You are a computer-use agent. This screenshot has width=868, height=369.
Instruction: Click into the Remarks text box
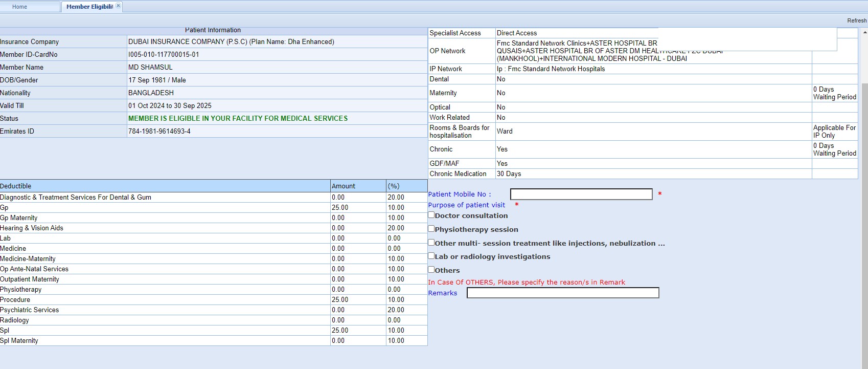pyautogui.click(x=562, y=293)
